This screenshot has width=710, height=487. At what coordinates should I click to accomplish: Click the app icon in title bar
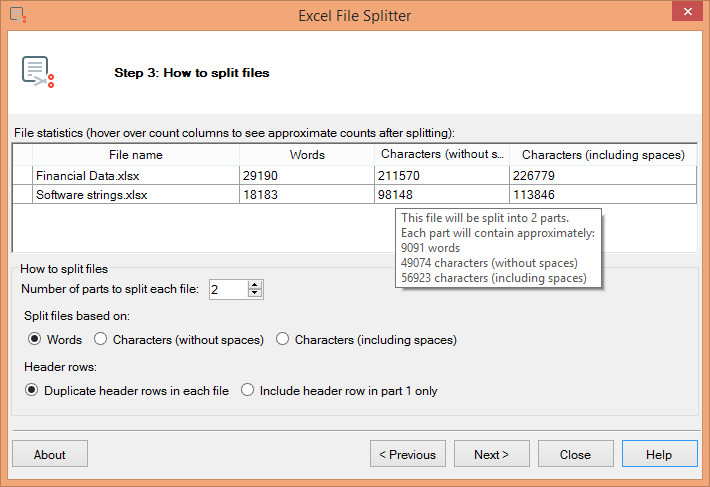[16, 15]
